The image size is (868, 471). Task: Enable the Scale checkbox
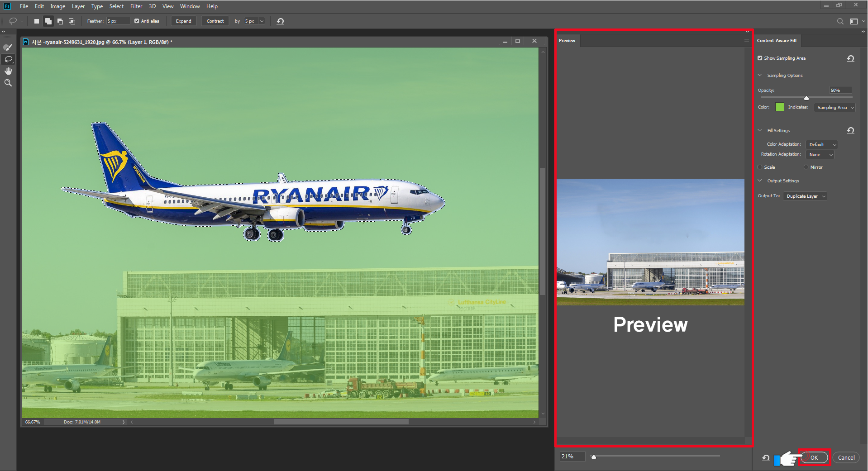[760, 167]
